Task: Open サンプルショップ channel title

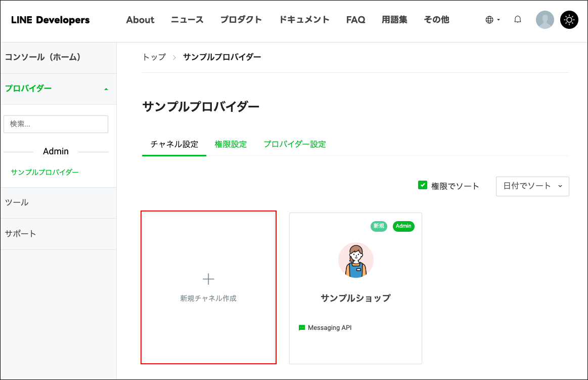Action: point(355,298)
